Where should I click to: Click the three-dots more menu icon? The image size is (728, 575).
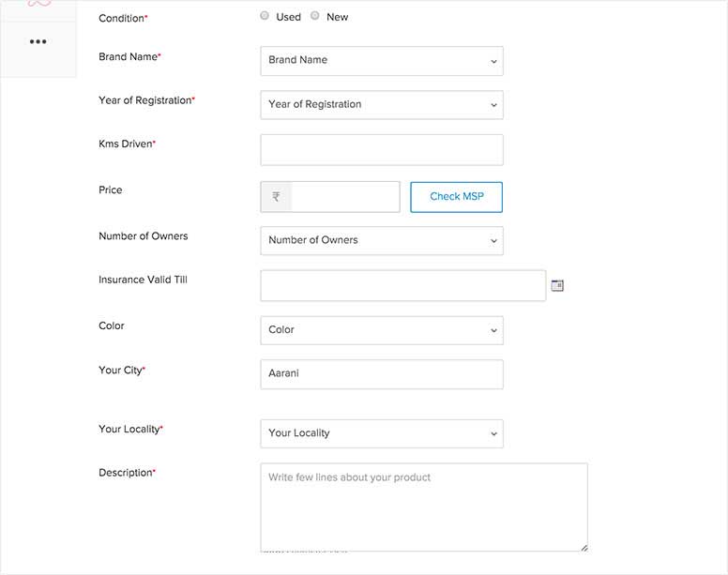click(x=38, y=42)
